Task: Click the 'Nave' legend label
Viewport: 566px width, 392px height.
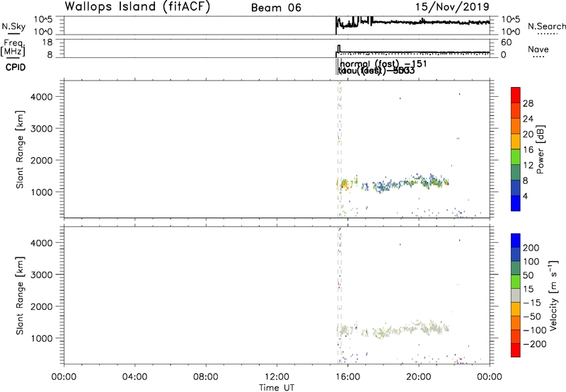Action: coord(538,50)
